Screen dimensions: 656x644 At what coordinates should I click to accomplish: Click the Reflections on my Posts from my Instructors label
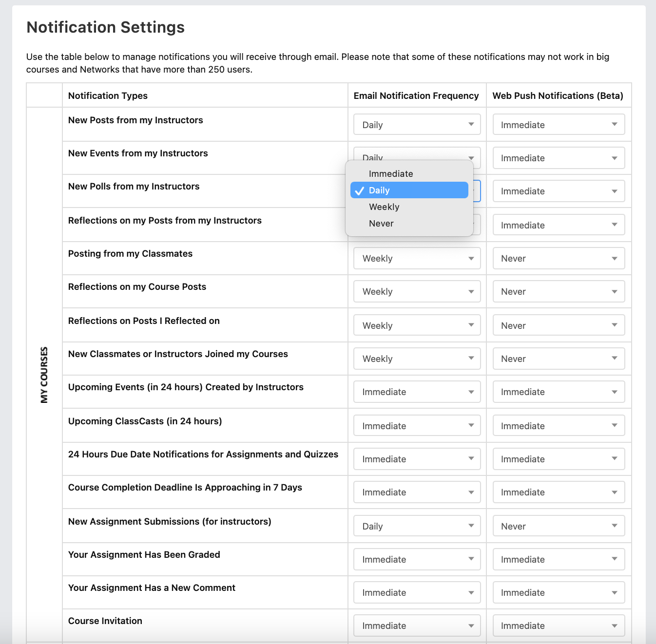[165, 221]
